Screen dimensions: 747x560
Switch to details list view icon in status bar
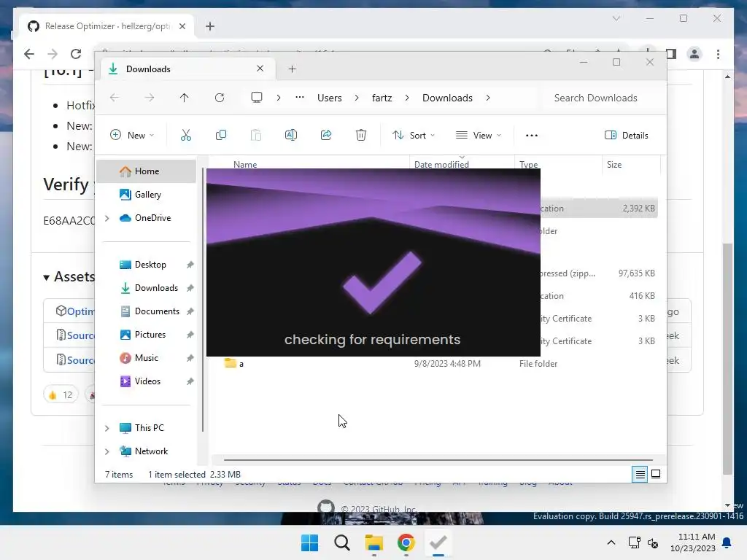tap(640, 474)
